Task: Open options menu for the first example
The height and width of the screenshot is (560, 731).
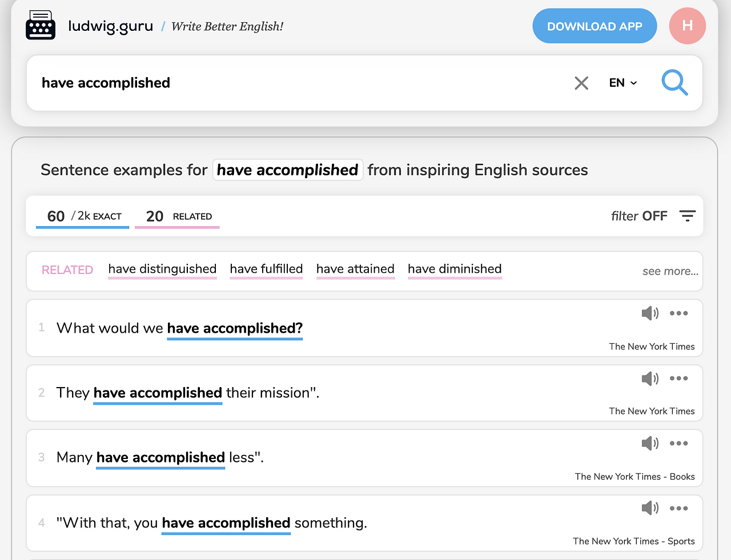Action: coord(678,313)
